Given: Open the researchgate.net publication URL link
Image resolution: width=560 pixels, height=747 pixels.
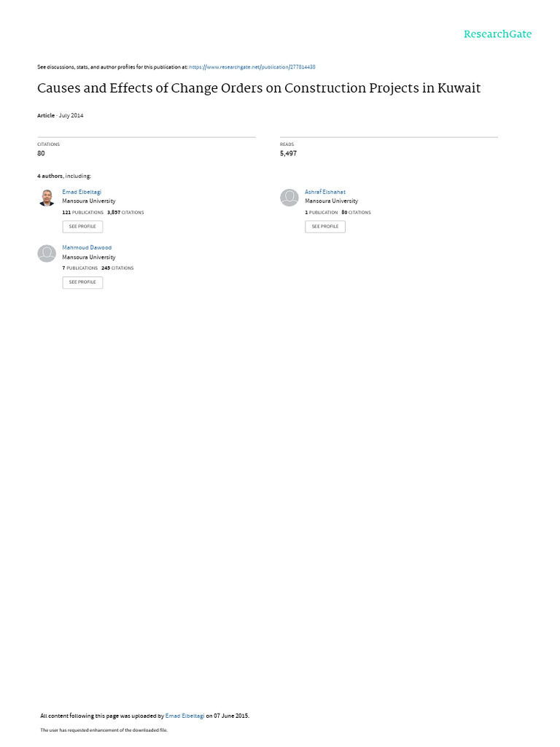Looking at the screenshot, I should coord(252,67).
